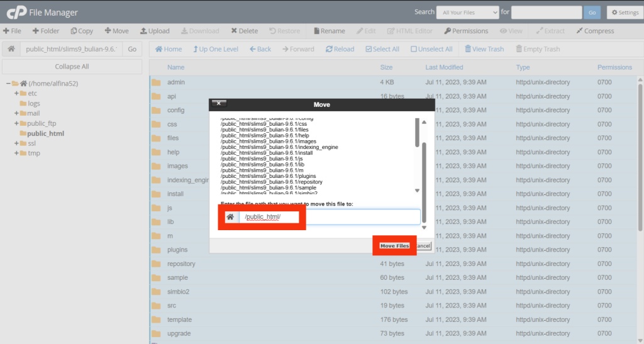Click the Collapse All button

(x=72, y=67)
